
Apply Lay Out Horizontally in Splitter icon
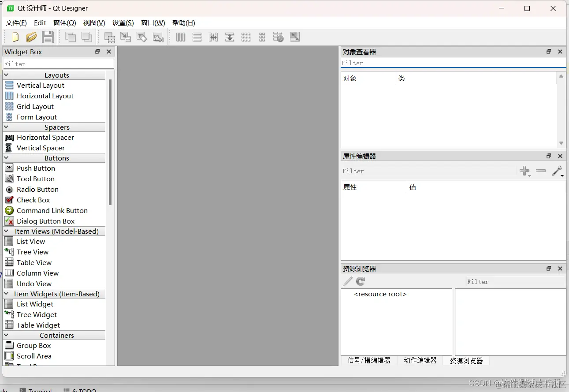click(213, 37)
